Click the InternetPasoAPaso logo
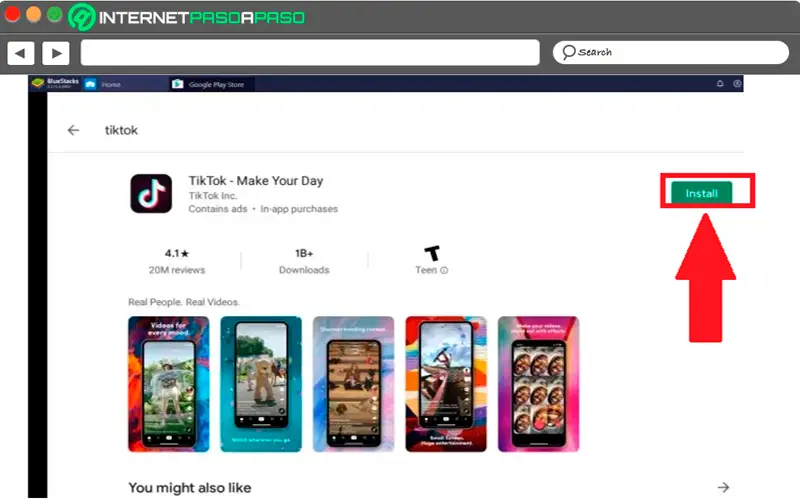This screenshot has height=500, width=800. click(187, 17)
